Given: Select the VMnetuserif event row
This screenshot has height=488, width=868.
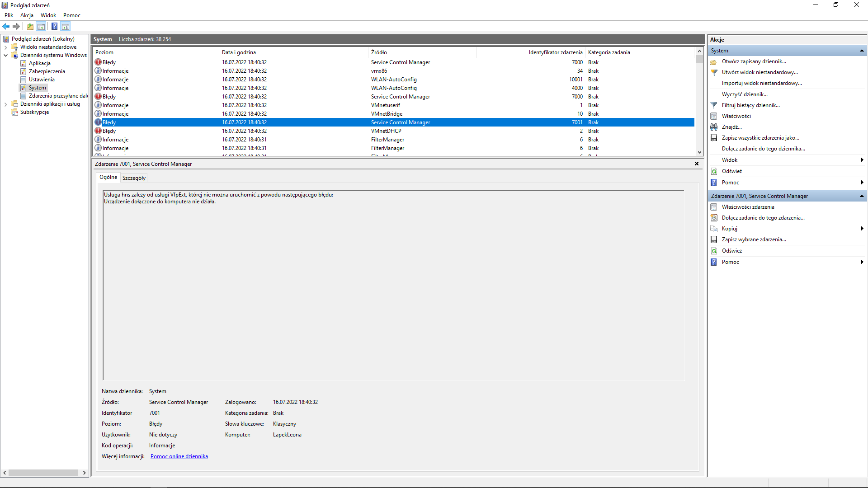Looking at the screenshot, I should pos(394,105).
